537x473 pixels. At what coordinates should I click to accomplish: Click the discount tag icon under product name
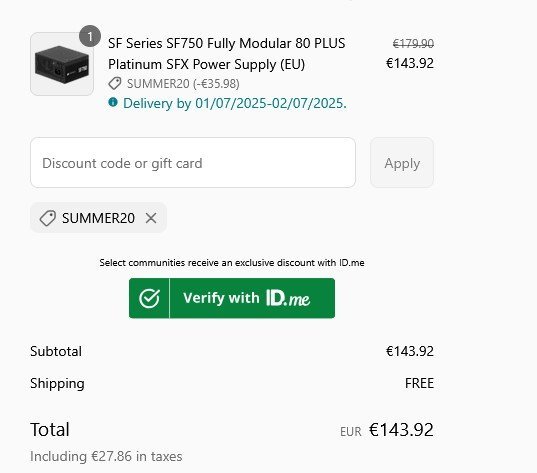[x=115, y=83]
